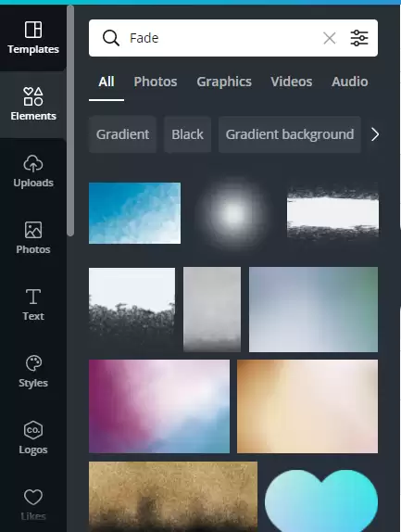The width and height of the screenshot is (401, 532).
Task: Open the Styles panel
Action: 33,372
